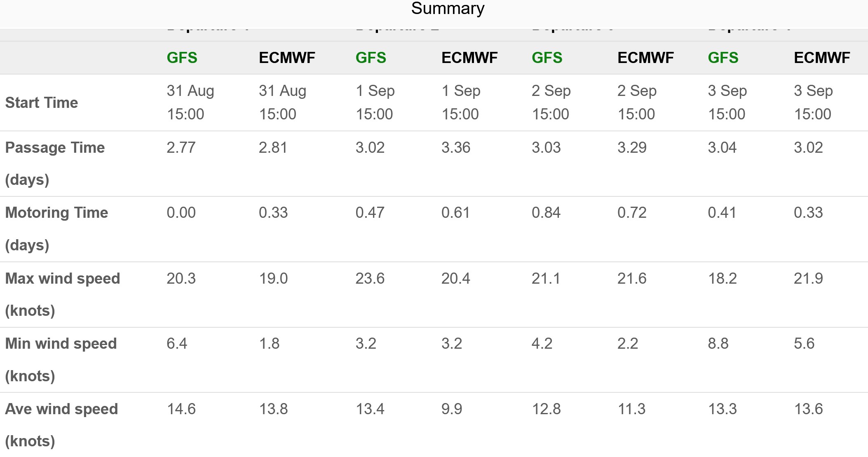Choose the ECMWF header for 2 Sep

[645, 58]
